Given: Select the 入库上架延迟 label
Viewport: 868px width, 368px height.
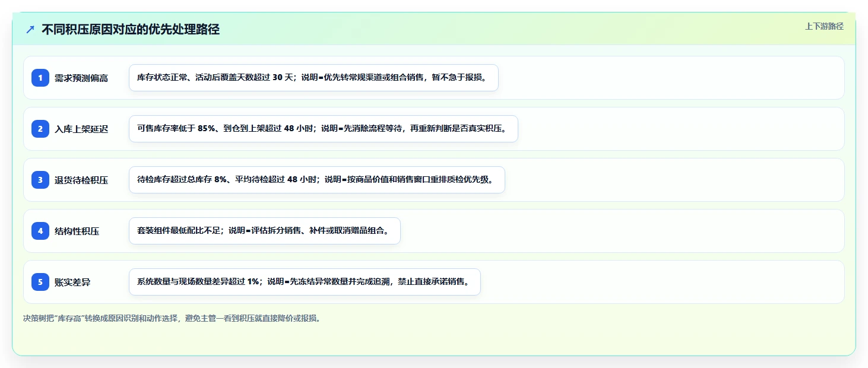Looking at the screenshot, I should [x=81, y=129].
